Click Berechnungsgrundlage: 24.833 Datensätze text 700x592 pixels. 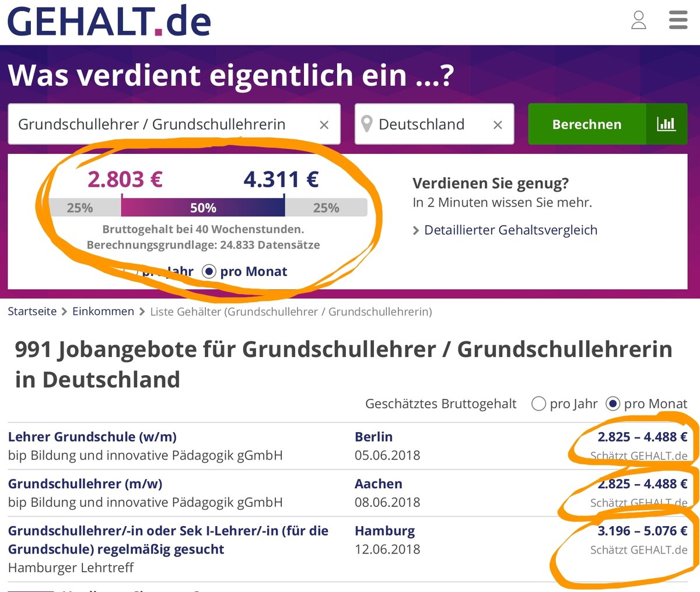tap(203, 245)
